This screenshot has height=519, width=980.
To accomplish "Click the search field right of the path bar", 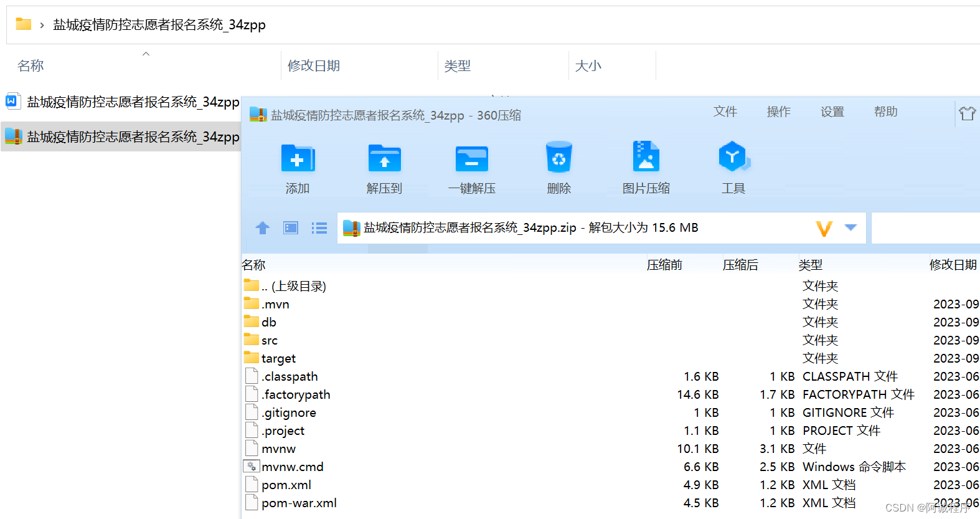I will pyautogui.click(x=925, y=228).
